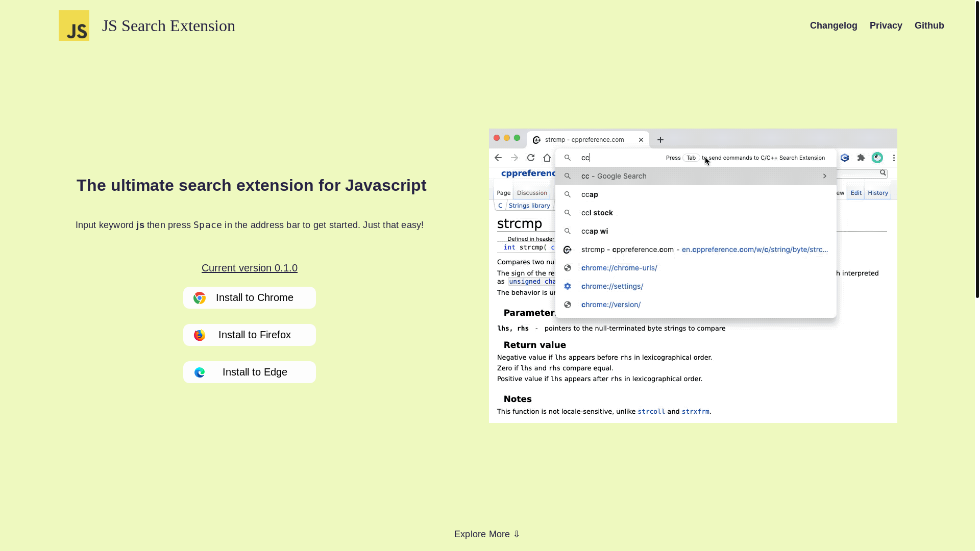Click the three-dot menu icon in demo
The image size is (980, 551).
pos(894,158)
